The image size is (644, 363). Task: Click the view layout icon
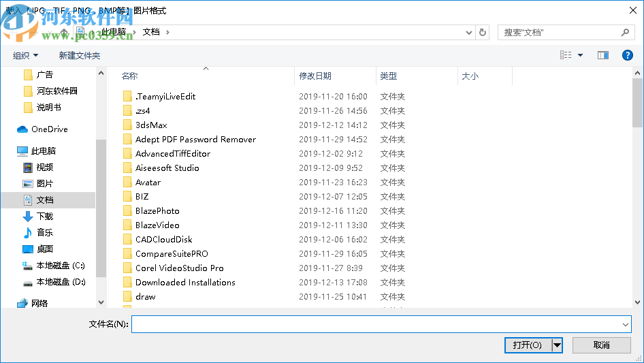[x=566, y=55]
